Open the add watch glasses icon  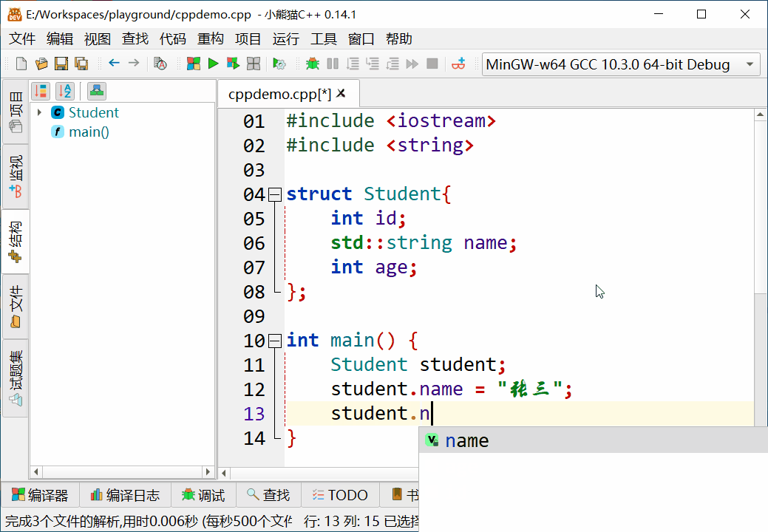click(x=459, y=64)
